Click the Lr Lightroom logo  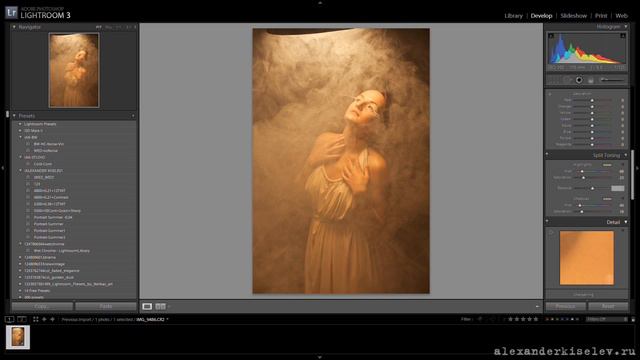tap(11, 12)
